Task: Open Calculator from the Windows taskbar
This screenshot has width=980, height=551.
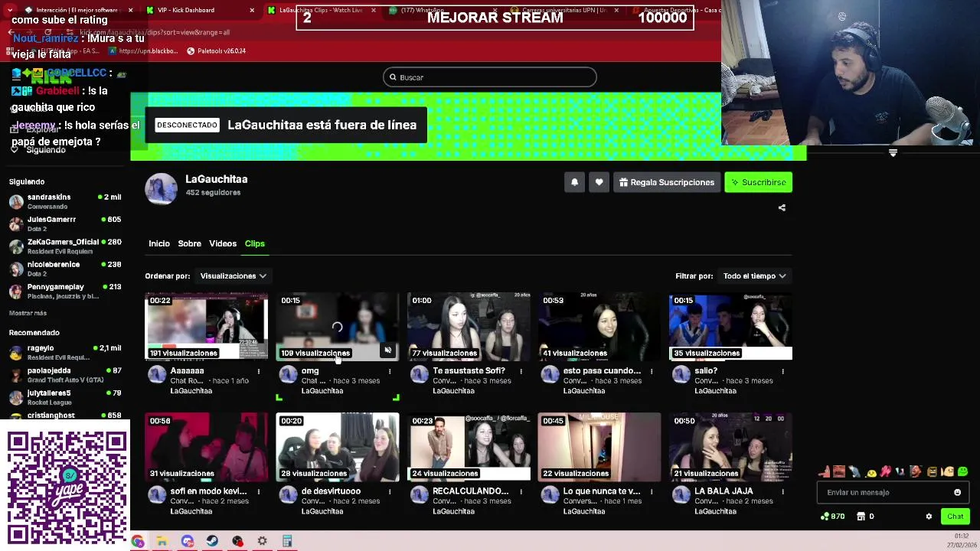Action: pos(287,541)
